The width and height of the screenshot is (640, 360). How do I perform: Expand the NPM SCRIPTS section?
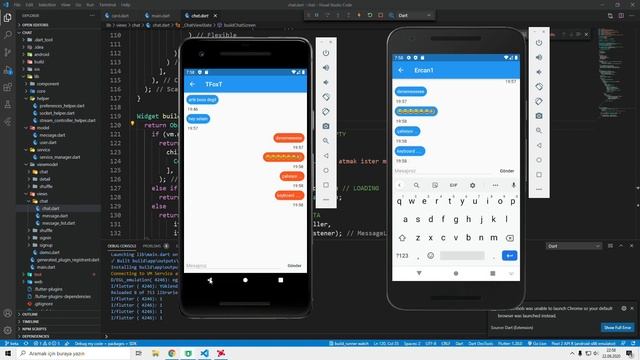[x=34, y=329]
